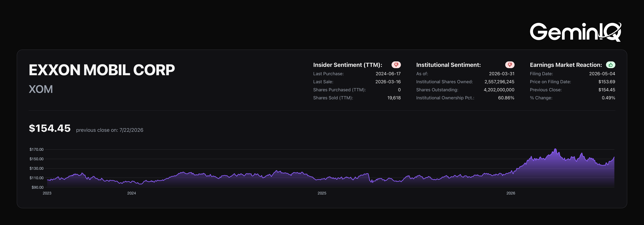
Task: Click the Insider Sentiment (TTM) heading
Action: tap(348, 65)
